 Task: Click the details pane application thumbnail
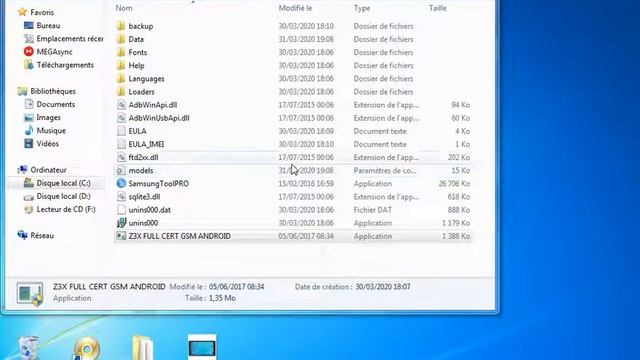click(x=30, y=293)
